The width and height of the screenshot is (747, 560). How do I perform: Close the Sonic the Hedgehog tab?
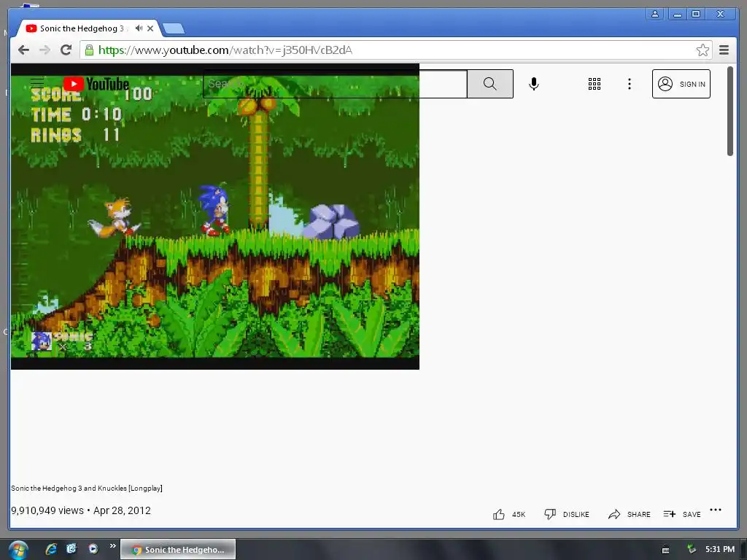click(x=150, y=28)
